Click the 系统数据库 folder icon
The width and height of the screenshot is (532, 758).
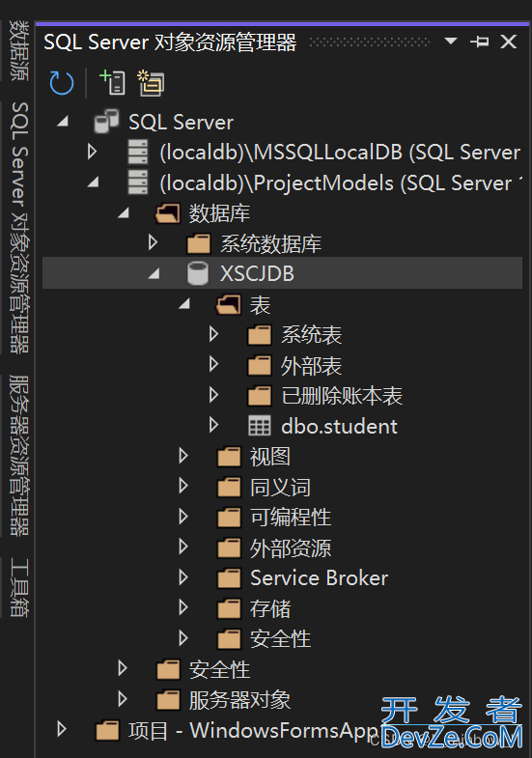click(199, 243)
